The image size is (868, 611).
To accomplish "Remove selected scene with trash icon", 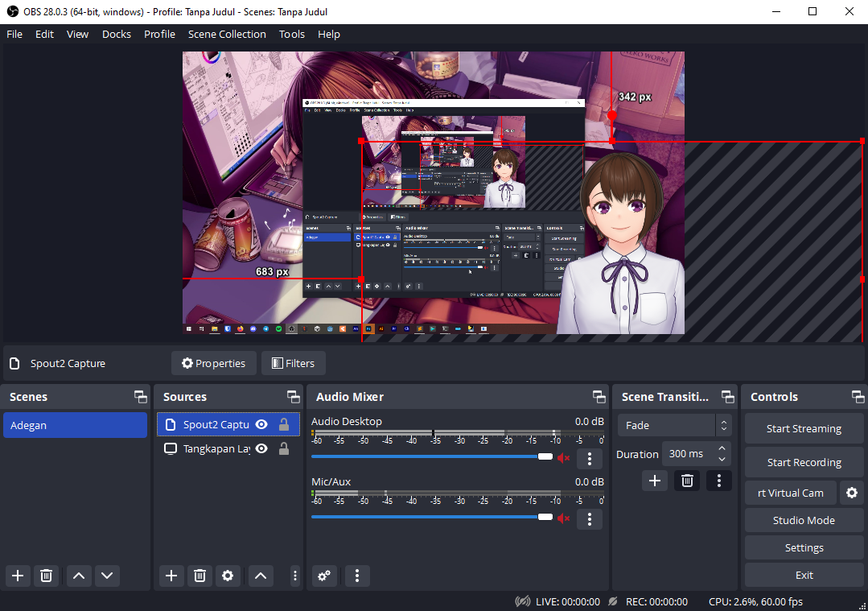I will [x=47, y=576].
